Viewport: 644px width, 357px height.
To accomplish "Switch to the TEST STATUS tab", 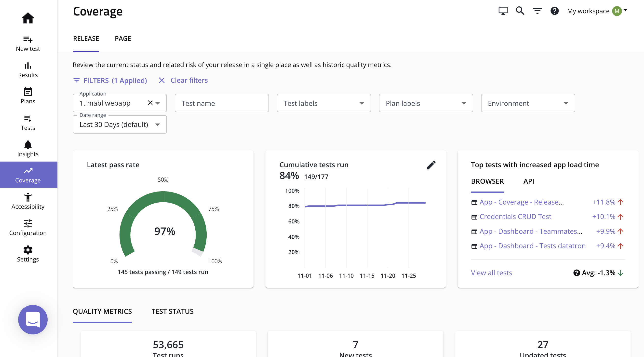I will tap(172, 311).
